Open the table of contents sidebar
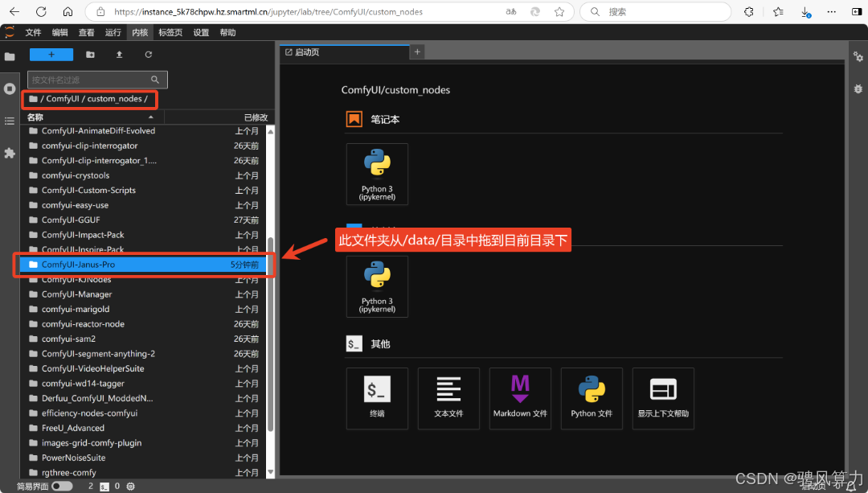Image resolution: width=868 pixels, height=493 pixels. click(x=10, y=121)
